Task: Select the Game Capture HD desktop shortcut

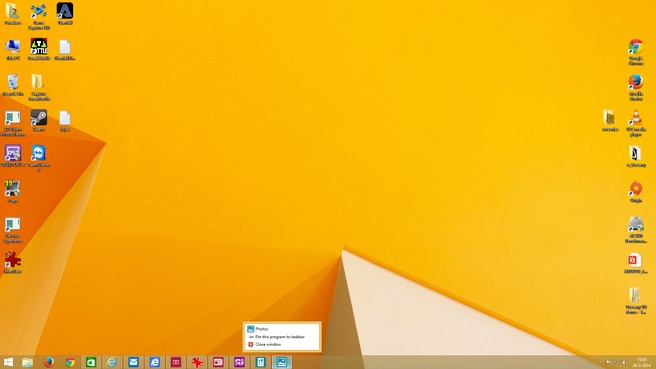Action: tap(38, 17)
